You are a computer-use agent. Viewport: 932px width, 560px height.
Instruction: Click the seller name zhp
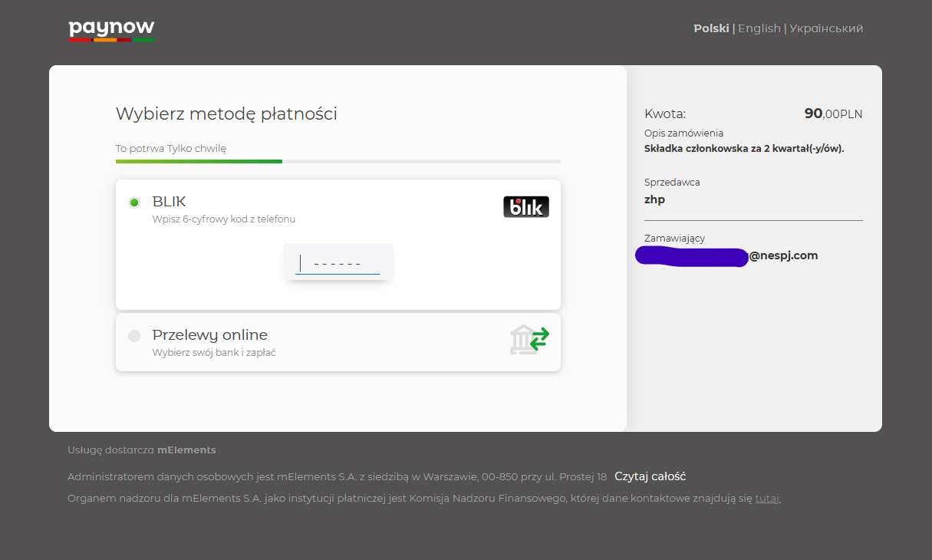tap(654, 199)
